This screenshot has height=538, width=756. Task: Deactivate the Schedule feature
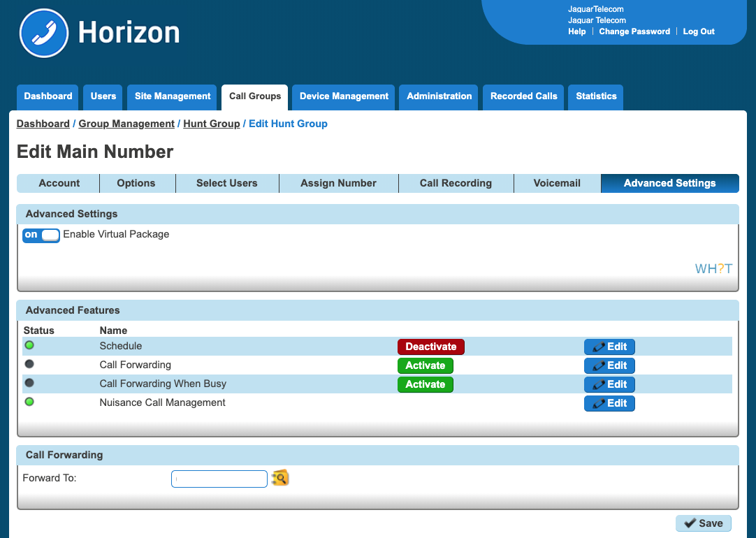pos(430,347)
